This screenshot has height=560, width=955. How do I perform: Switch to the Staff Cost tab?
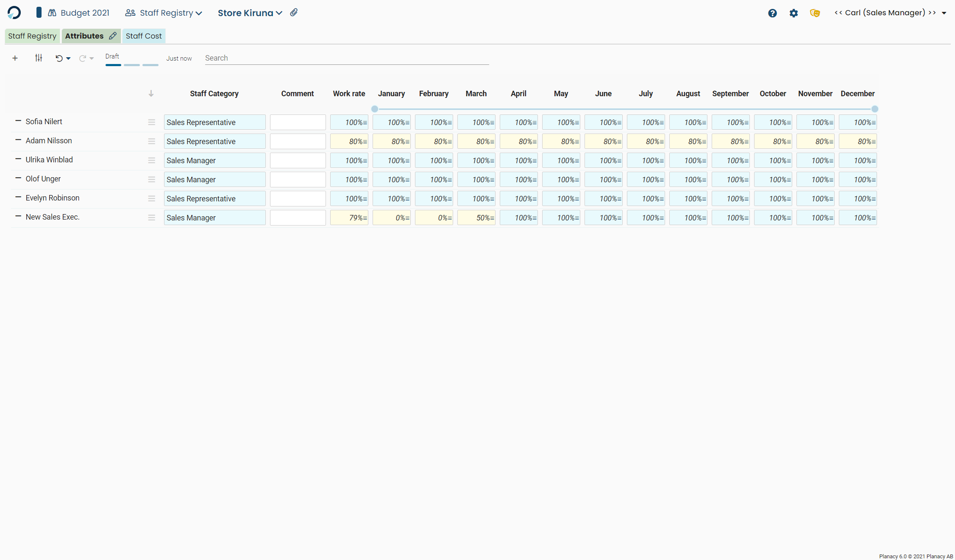144,36
